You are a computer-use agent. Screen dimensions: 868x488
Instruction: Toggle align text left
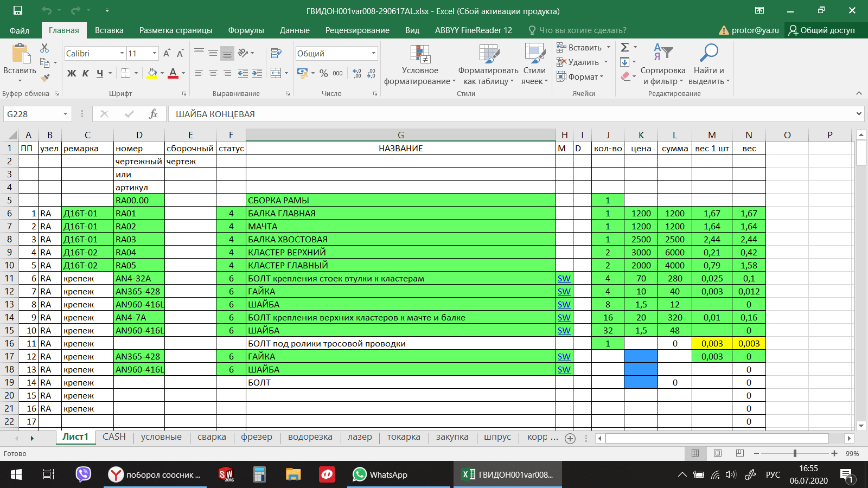[x=199, y=73]
